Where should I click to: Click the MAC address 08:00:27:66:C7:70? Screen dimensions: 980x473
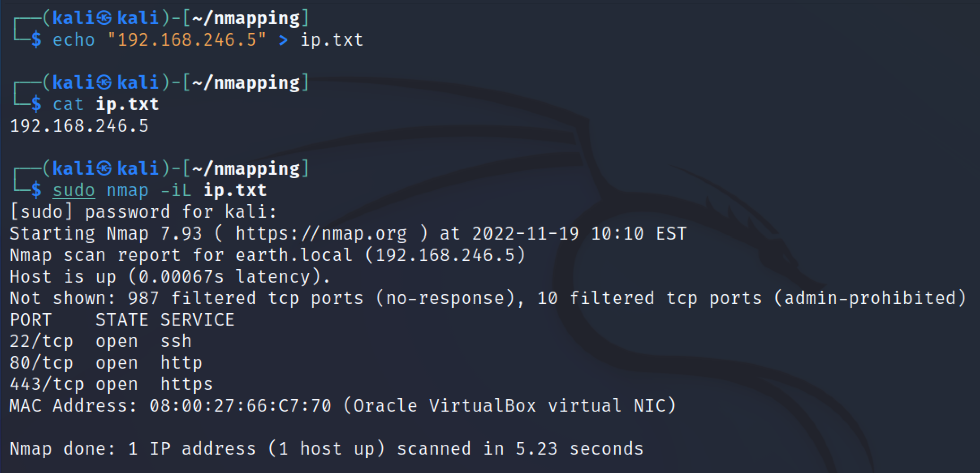tap(240, 406)
